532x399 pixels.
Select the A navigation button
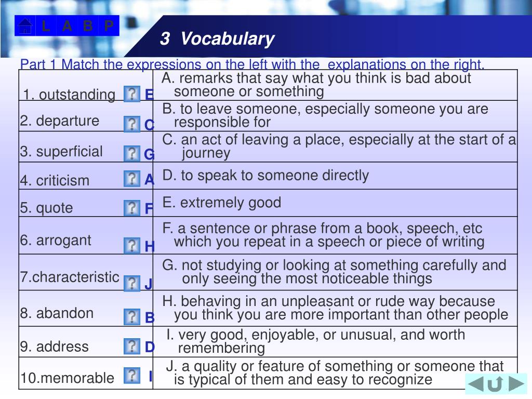click(x=67, y=26)
